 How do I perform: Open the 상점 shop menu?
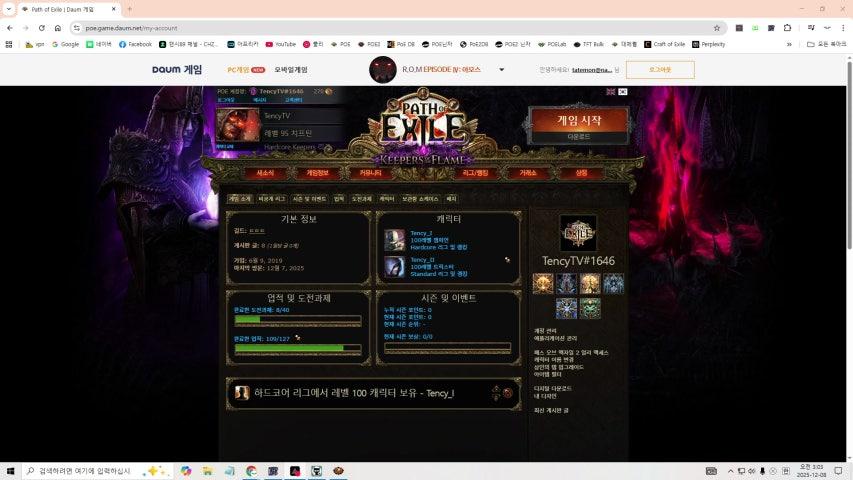point(581,173)
